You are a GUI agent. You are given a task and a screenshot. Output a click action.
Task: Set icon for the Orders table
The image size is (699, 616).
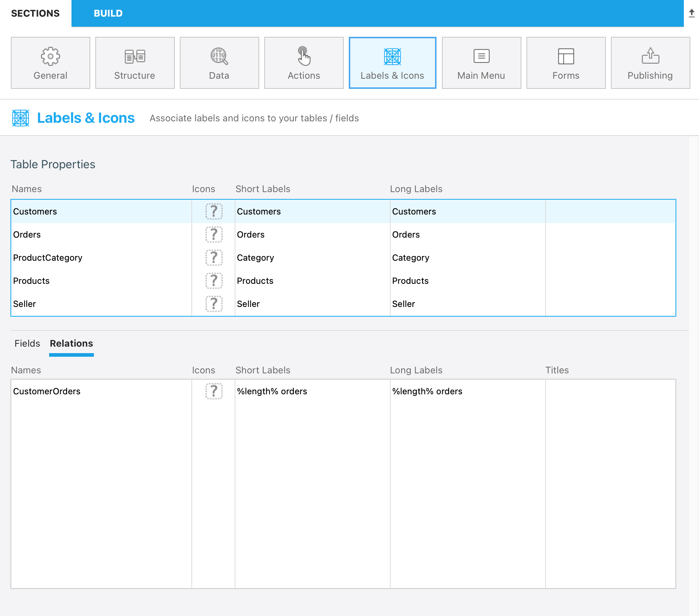tap(214, 234)
